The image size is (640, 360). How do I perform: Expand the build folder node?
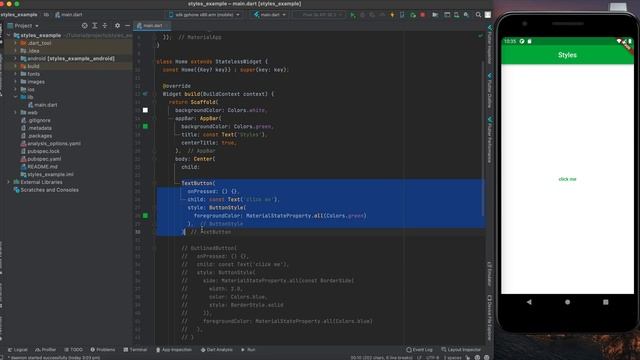coord(16,66)
